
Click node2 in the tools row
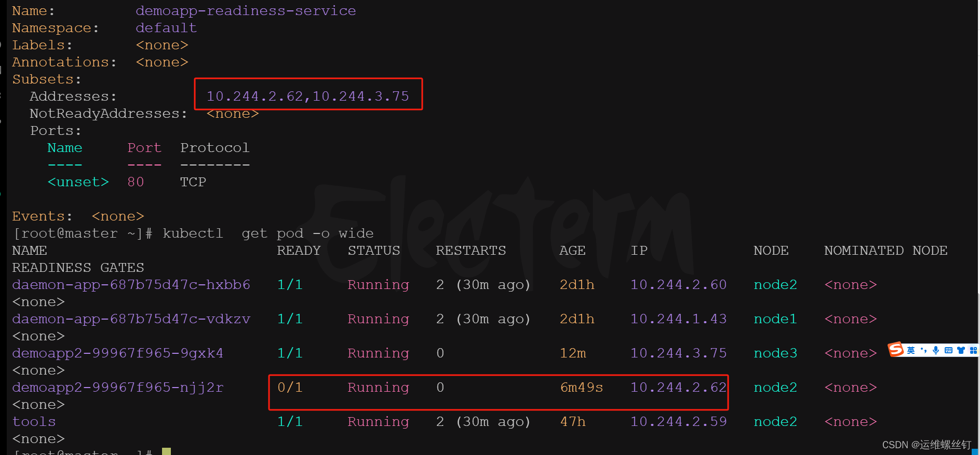point(775,422)
